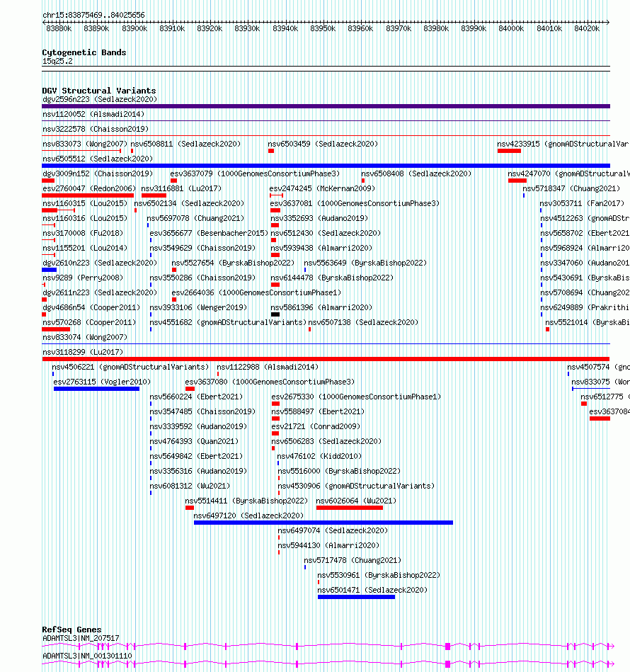
Task: Click the long blue bar under nsv6505512
Action: 326,166
